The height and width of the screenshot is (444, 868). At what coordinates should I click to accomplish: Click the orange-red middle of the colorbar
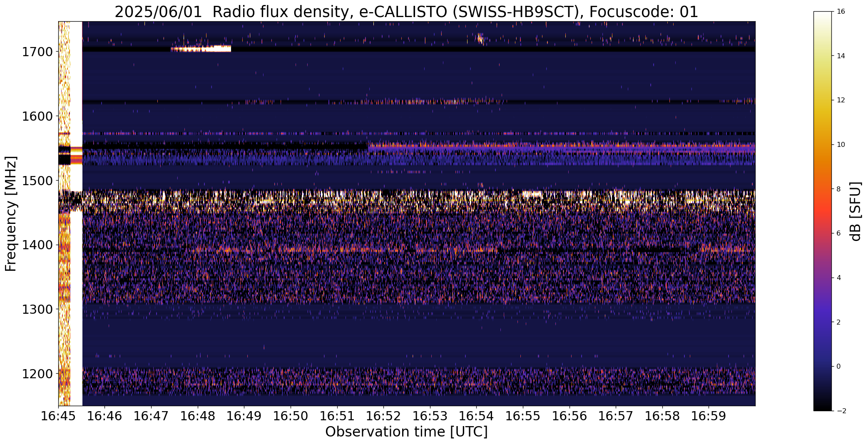(823, 210)
